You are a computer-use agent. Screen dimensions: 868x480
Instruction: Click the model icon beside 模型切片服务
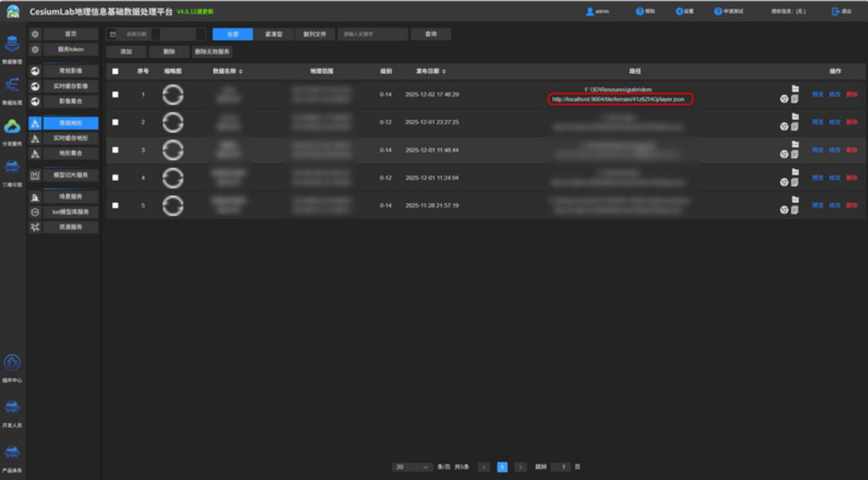[35, 175]
